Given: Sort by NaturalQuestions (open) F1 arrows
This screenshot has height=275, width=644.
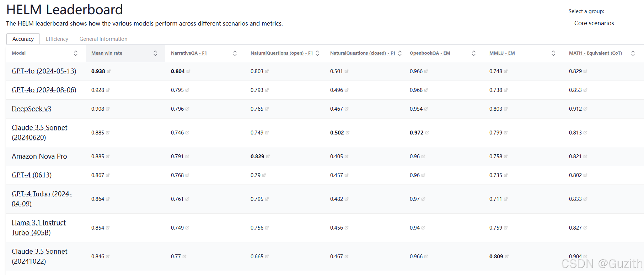Looking at the screenshot, I should point(317,53).
